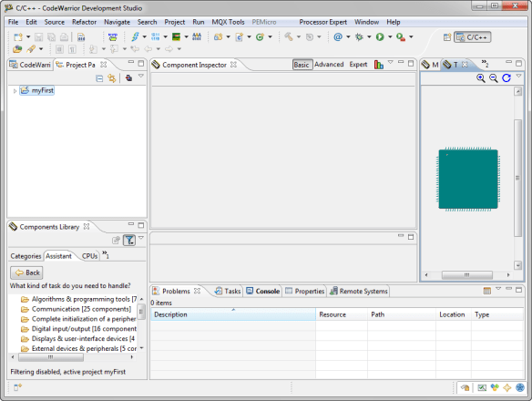Open the MQX Tools menu

tap(228, 22)
